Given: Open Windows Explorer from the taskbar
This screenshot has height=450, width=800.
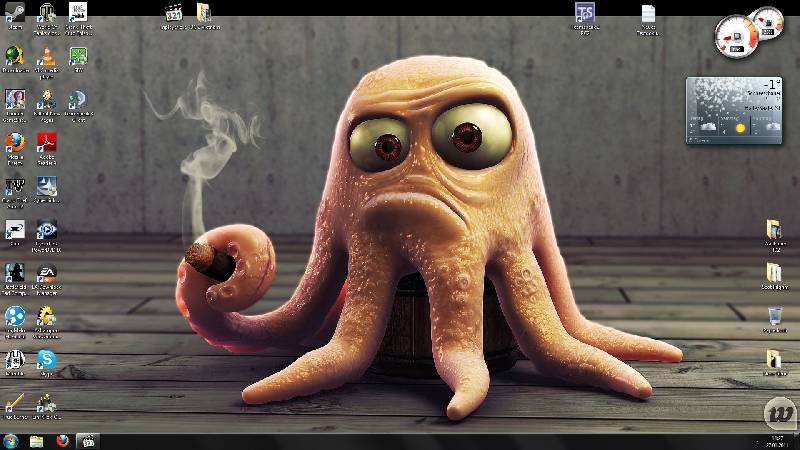Looking at the screenshot, I should click(x=37, y=440).
